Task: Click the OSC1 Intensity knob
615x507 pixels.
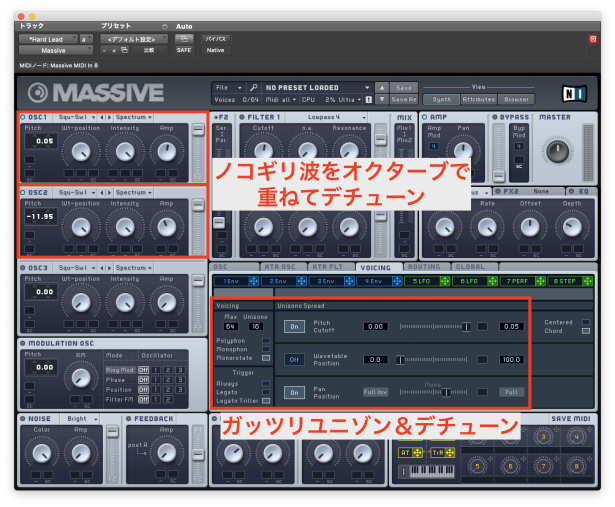Action: click(125, 151)
